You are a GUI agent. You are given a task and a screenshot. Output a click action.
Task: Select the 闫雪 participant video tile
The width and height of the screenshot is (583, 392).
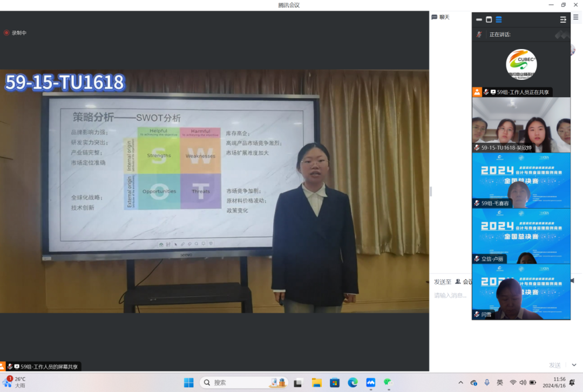point(521,292)
